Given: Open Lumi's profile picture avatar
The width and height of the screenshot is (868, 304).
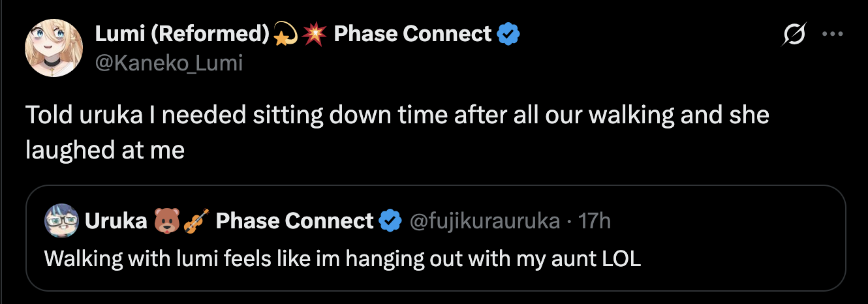Looking at the screenshot, I should click(52, 48).
